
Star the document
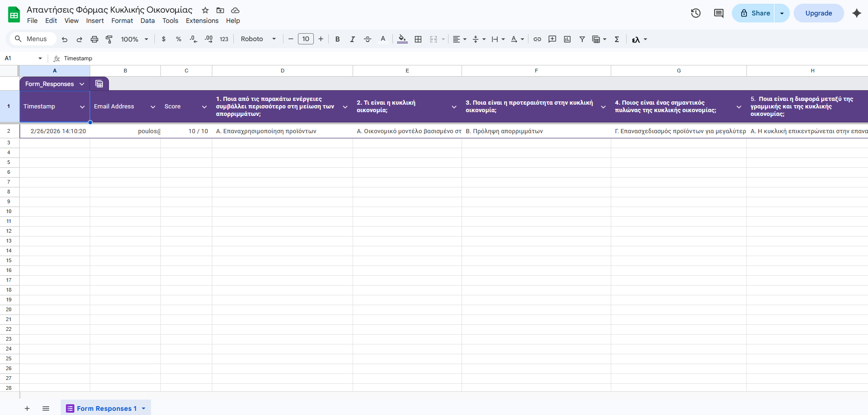(205, 10)
